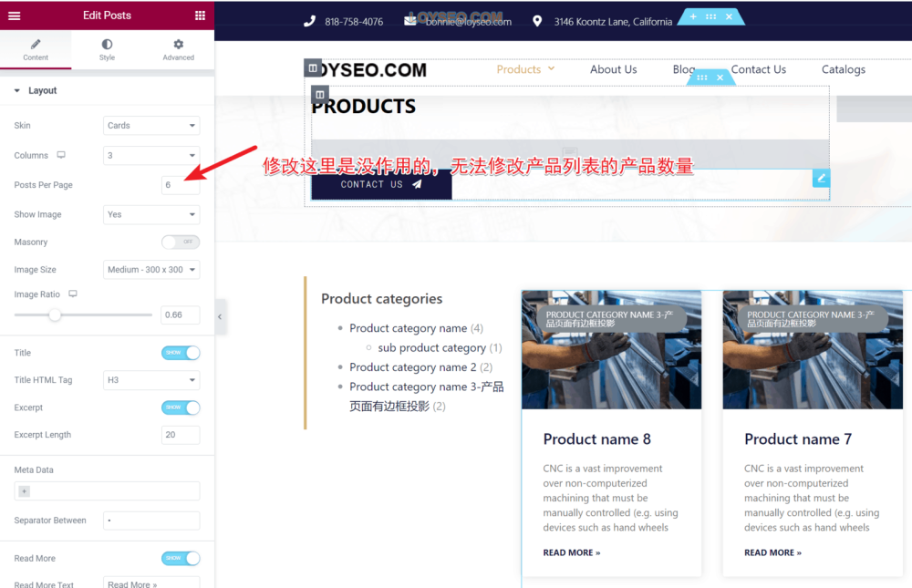Click the header column handle icon
This screenshot has height=588, width=912.
pyautogui.click(x=313, y=68)
